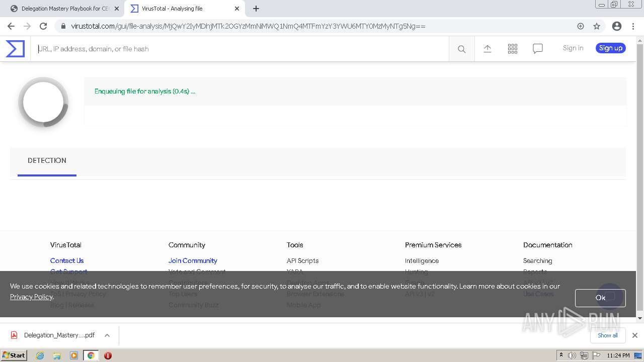
Task: Click the action center flag tray icon
Action: [x=595, y=355]
